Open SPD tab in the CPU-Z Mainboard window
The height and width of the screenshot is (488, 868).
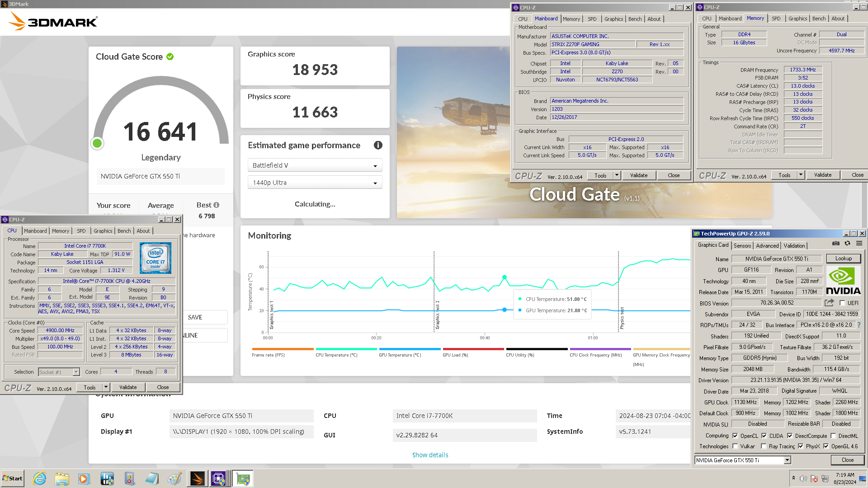tap(592, 19)
